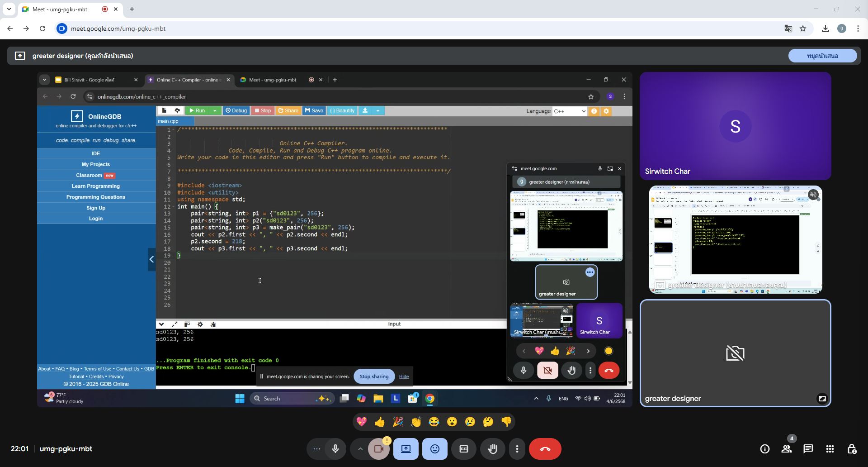Bookmark the Meet page with the star icon
868x467 pixels.
803,29
